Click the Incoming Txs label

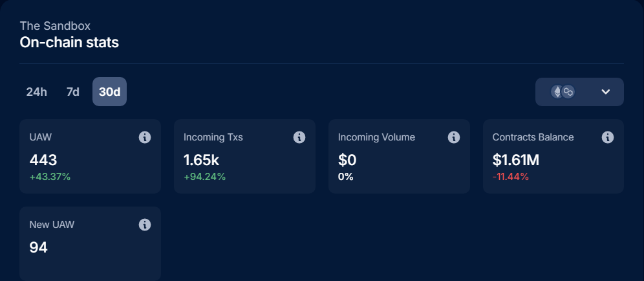(x=213, y=137)
